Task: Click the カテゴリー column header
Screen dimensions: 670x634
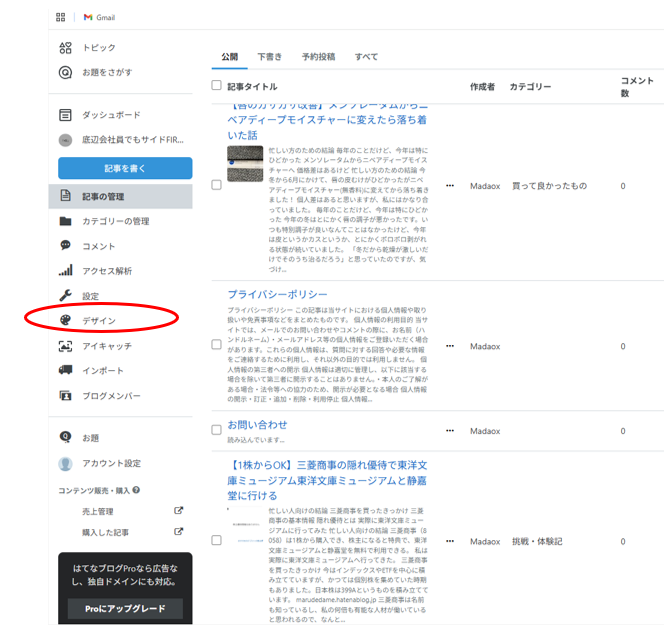Action: point(530,87)
